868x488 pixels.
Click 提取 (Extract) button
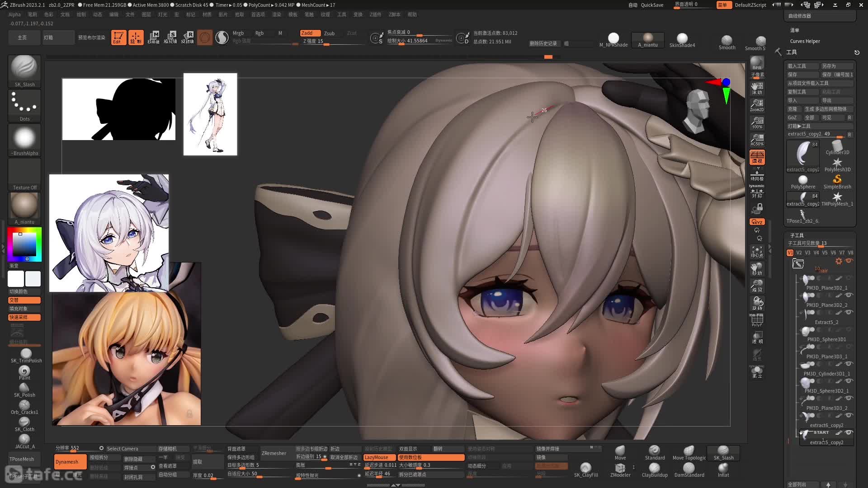pyautogui.click(x=208, y=462)
